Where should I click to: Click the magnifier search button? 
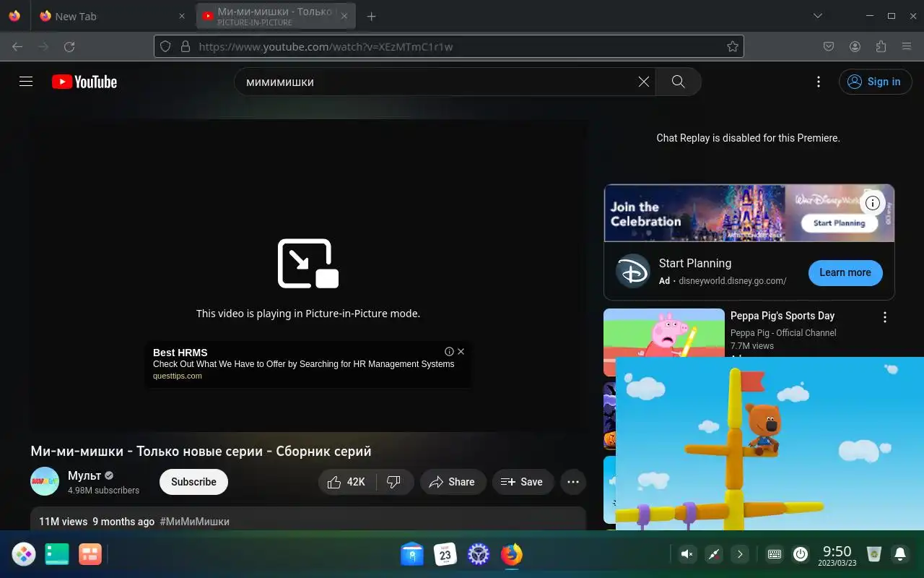[x=678, y=82]
